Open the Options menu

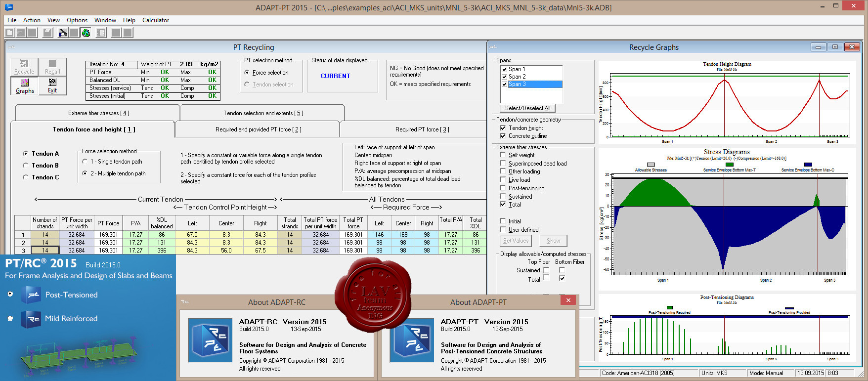pyautogui.click(x=77, y=20)
